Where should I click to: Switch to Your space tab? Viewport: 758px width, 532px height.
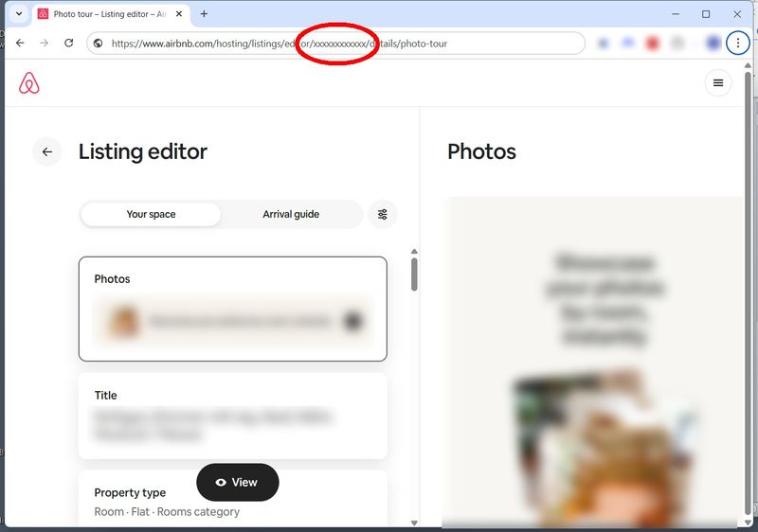(151, 215)
